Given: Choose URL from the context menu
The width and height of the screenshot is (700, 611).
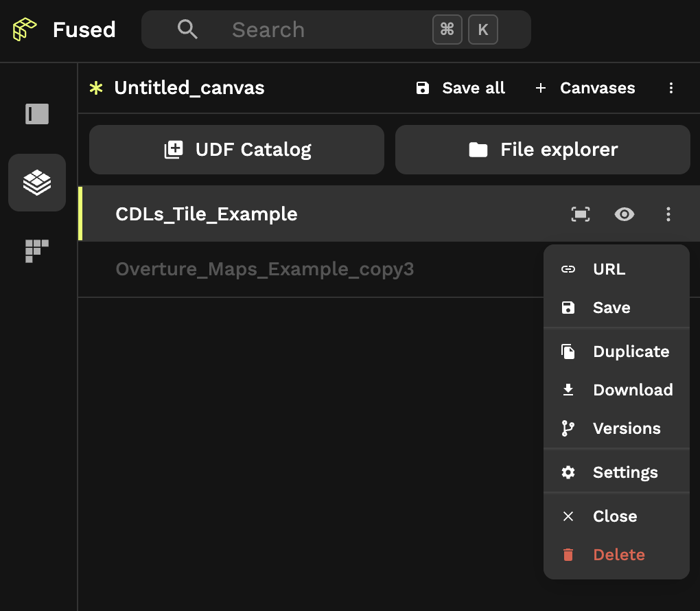Looking at the screenshot, I should point(609,269).
